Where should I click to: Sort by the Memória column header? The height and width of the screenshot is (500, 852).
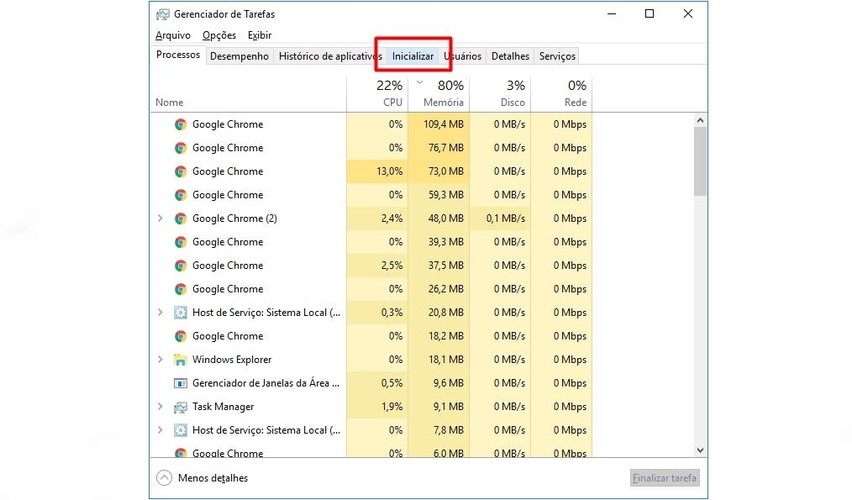pos(438,93)
